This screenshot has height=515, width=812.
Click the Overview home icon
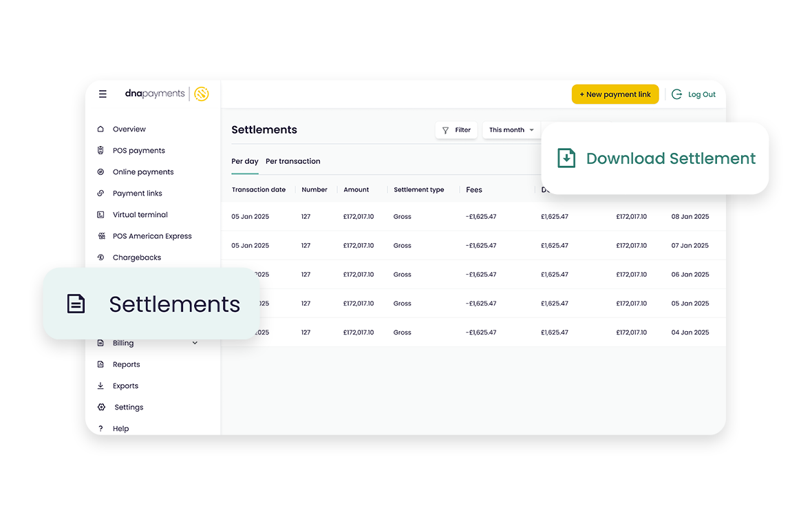click(100, 129)
